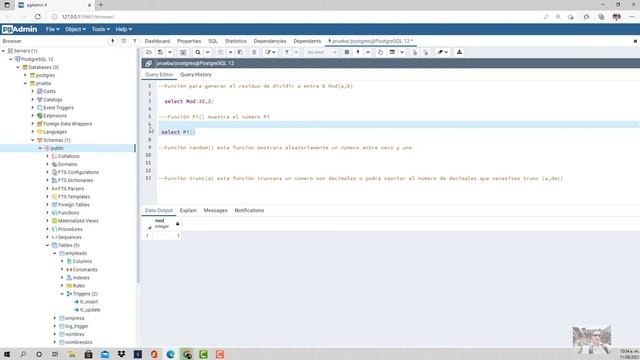This screenshot has height=360, width=640.
Task: Click the browser address bar URL
Action: click(88, 17)
